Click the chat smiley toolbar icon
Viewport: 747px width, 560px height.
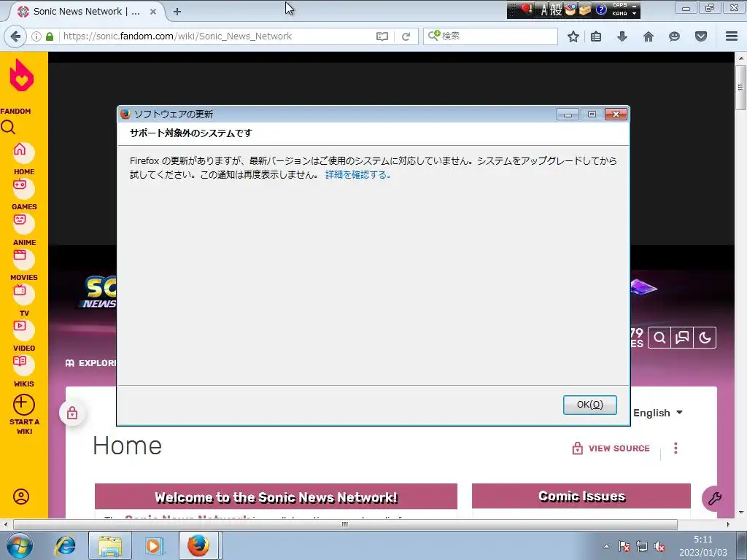click(x=674, y=36)
